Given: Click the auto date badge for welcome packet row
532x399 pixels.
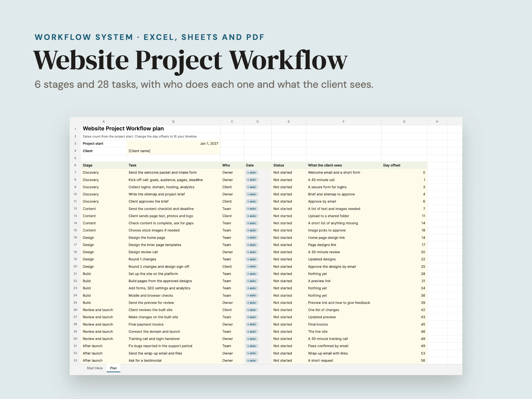Looking at the screenshot, I should tap(252, 173).
